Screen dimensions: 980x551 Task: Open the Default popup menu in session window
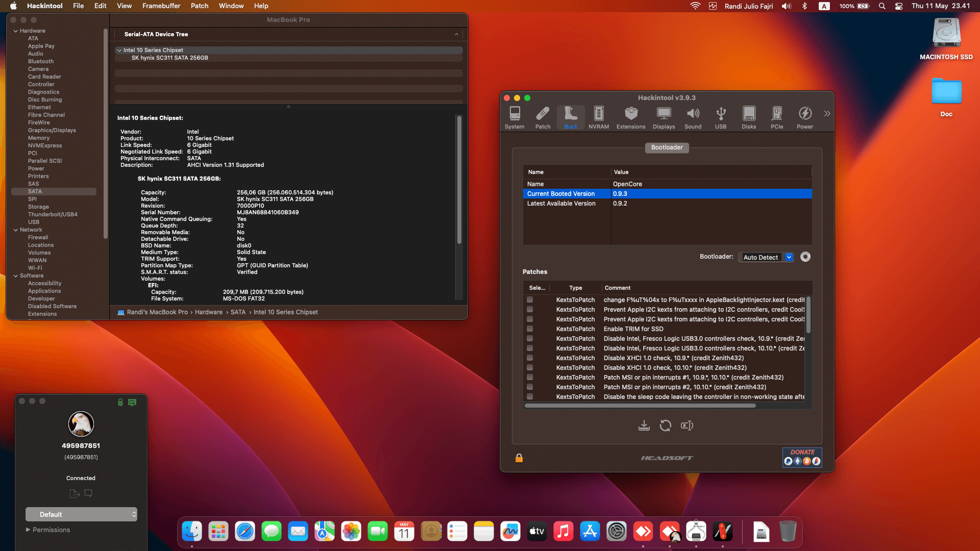pyautogui.click(x=82, y=514)
